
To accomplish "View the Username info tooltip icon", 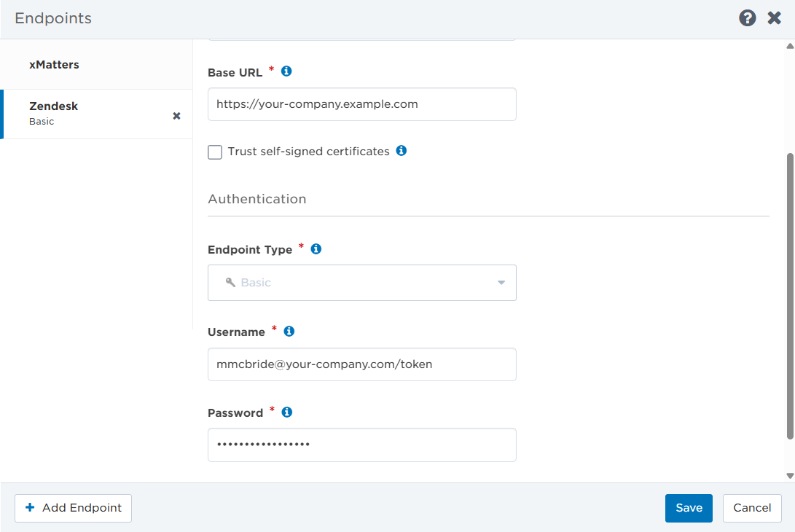I will (289, 332).
